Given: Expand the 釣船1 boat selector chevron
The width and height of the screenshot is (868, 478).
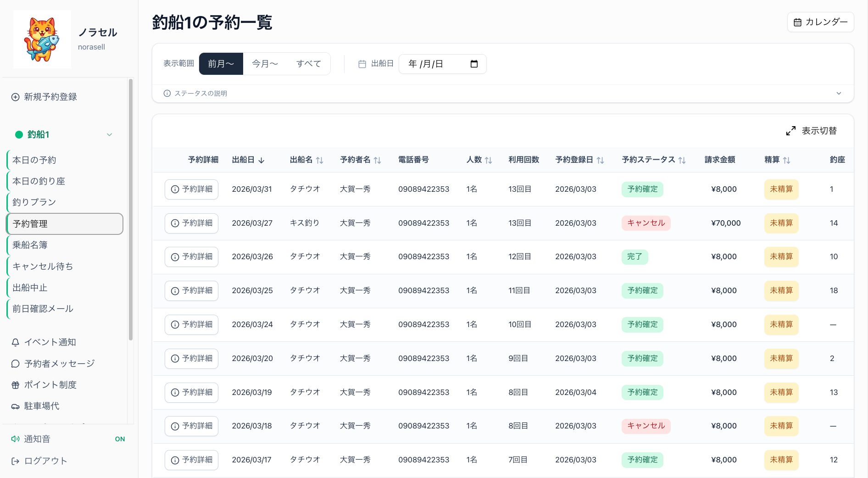Looking at the screenshot, I should point(109,134).
